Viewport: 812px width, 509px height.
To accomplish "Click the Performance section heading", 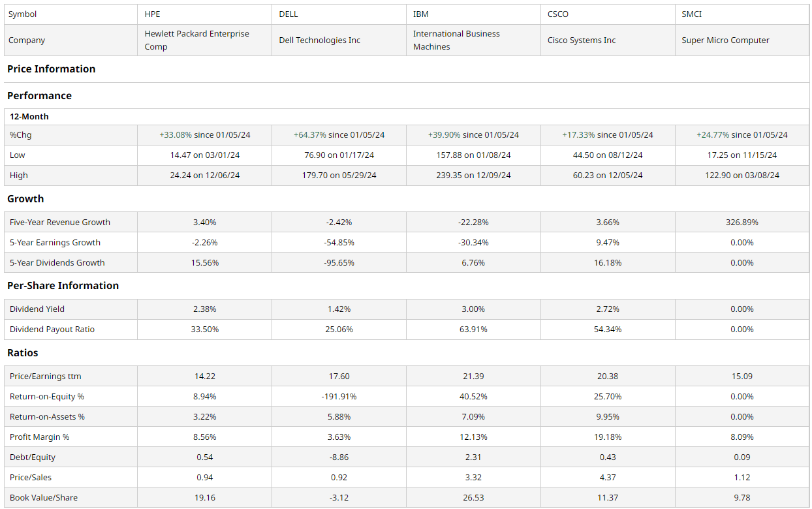I will tap(40, 96).
